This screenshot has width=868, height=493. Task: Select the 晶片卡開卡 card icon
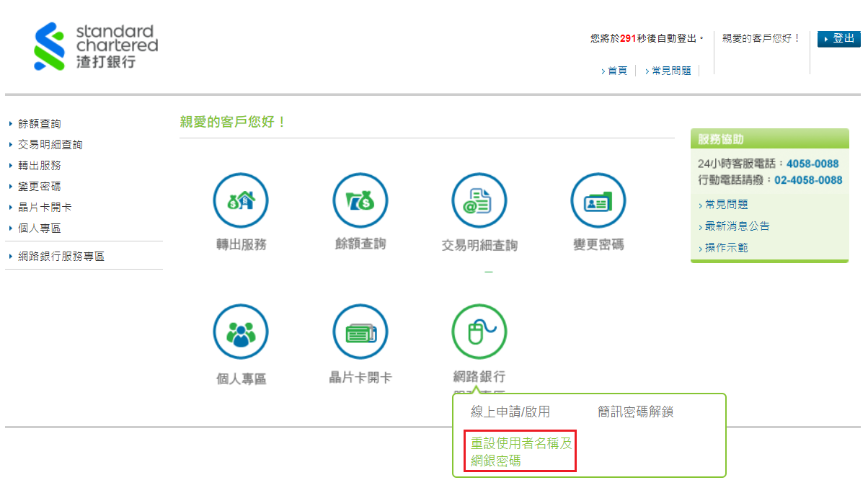click(x=360, y=332)
